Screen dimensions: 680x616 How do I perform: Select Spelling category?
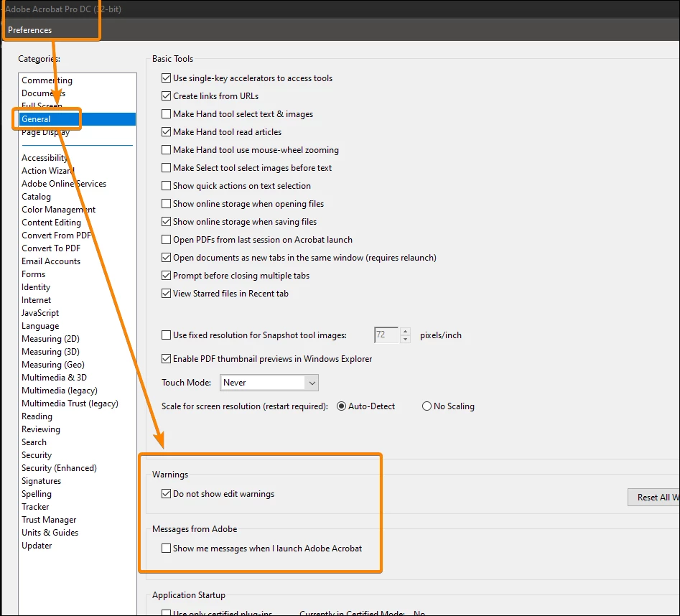pyautogui.click(x=37, y=494)
